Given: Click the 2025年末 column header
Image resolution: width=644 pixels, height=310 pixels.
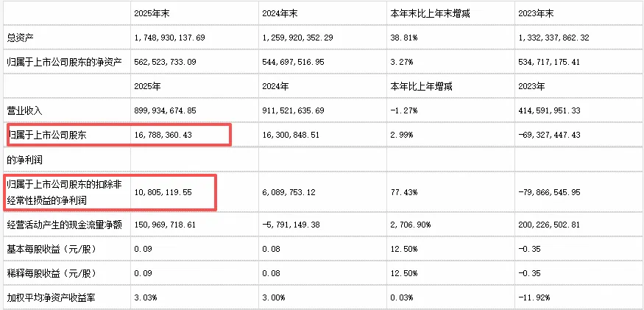Looking at the screenshot, I should [152, 13].
